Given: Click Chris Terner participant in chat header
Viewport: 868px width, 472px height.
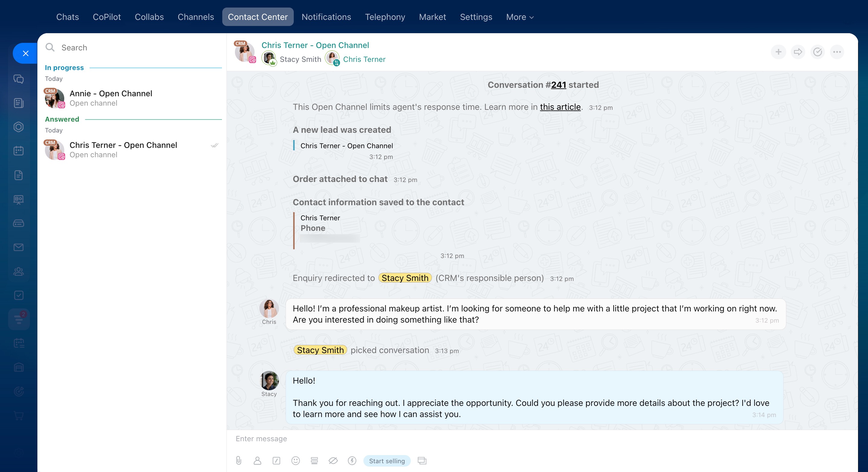Looking at the screenshot, I should [364, 59].
